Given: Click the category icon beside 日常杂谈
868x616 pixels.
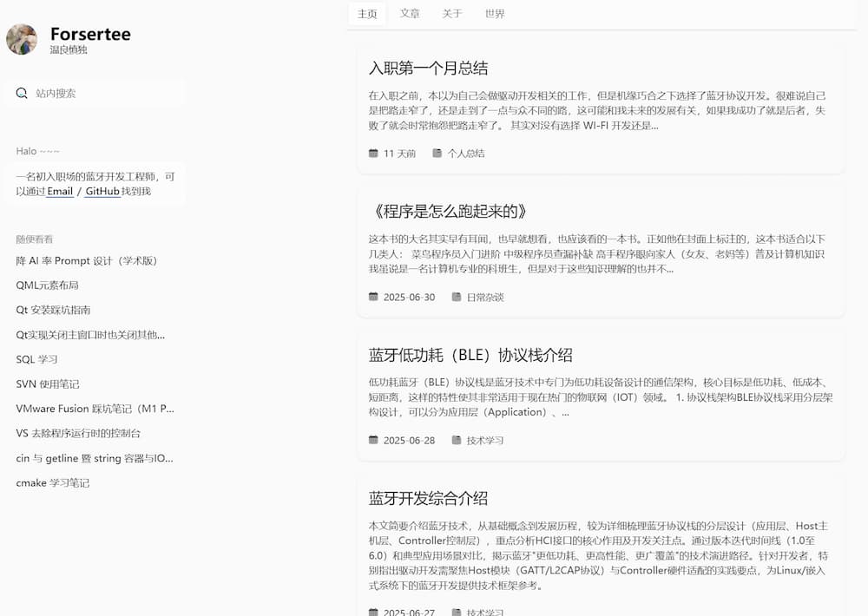Looking at the screenshot, I should [457, 297].
